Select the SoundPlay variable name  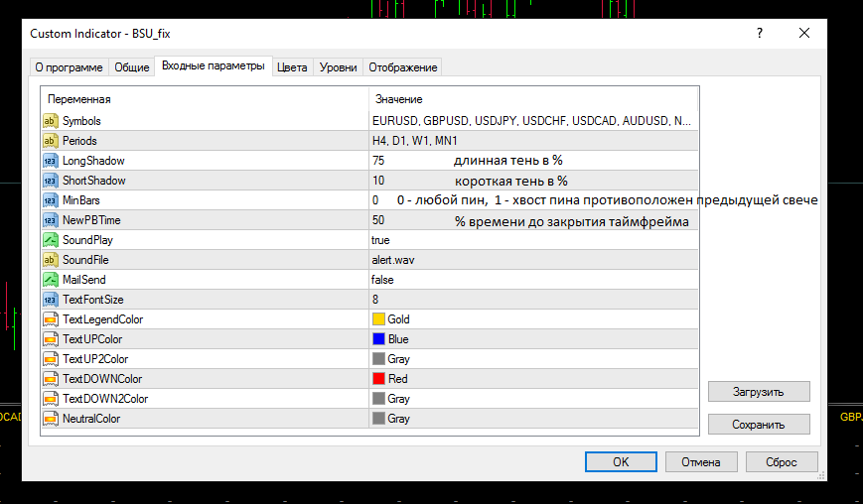coord(87,240)
